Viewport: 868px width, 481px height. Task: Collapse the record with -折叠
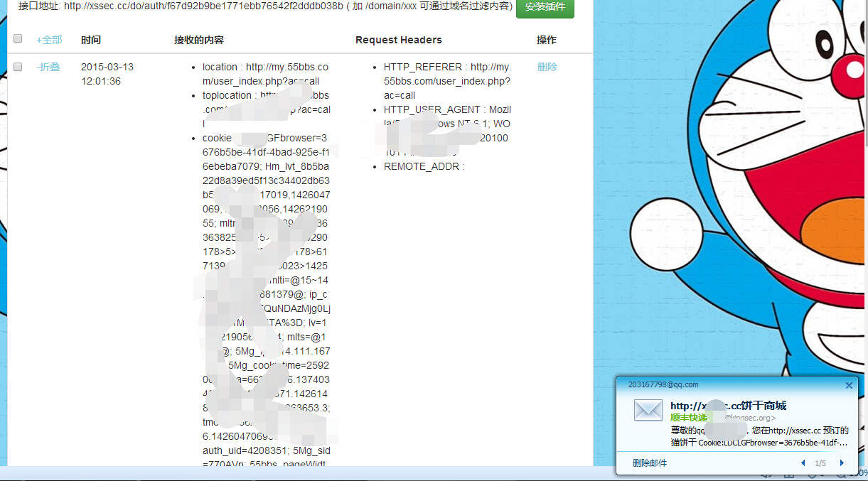pos(48,67)
